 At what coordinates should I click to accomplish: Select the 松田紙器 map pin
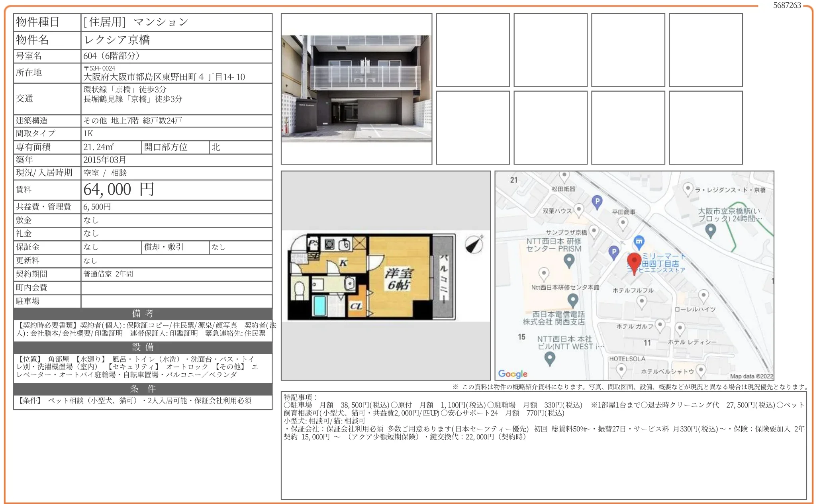(x=564, y=176)
